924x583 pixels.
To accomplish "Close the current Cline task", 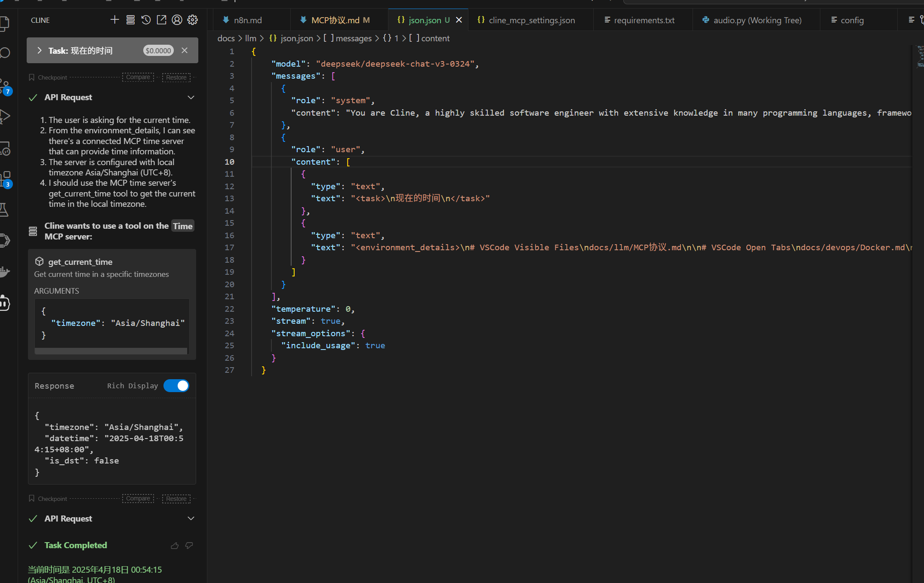I will point(185,50).
